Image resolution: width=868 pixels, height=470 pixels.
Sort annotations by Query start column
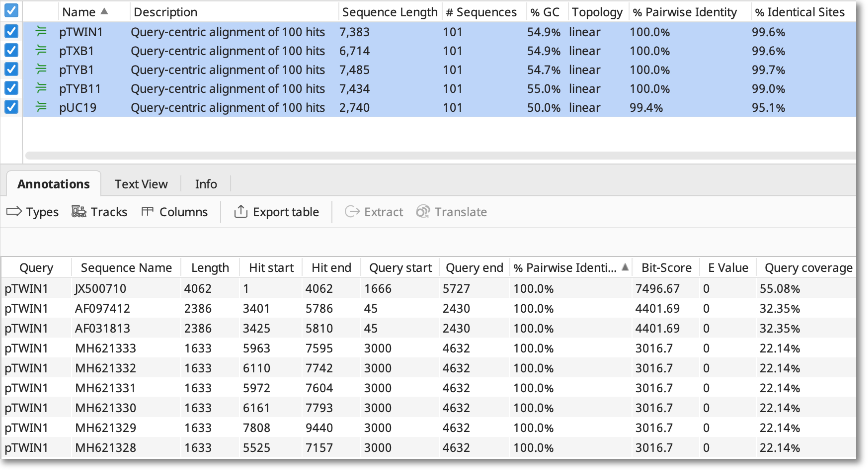(x=400, y=268)
